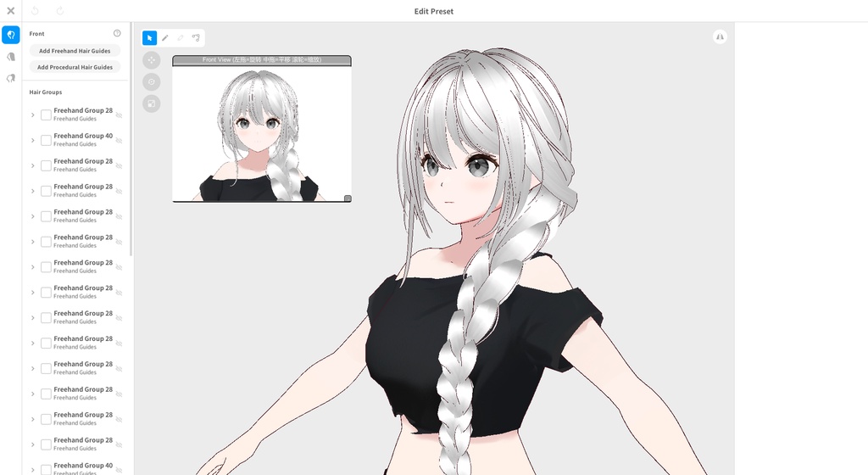Open the Front hair section in the sidebar
This screenshot has height=475, width=868.
[10, 34]
